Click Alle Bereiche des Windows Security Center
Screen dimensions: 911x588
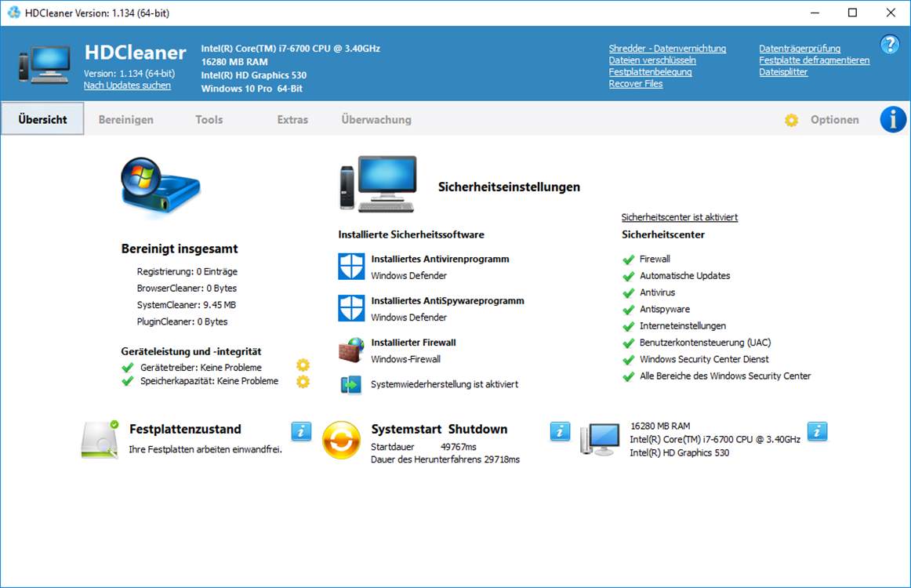[725, 376]
